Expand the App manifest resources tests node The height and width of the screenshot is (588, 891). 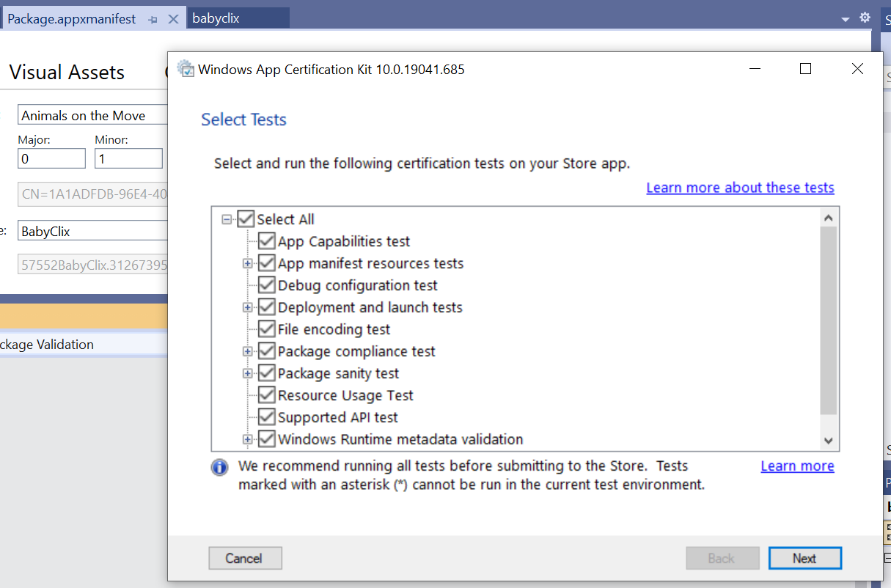pyautogui.click(x=248, y=262)
